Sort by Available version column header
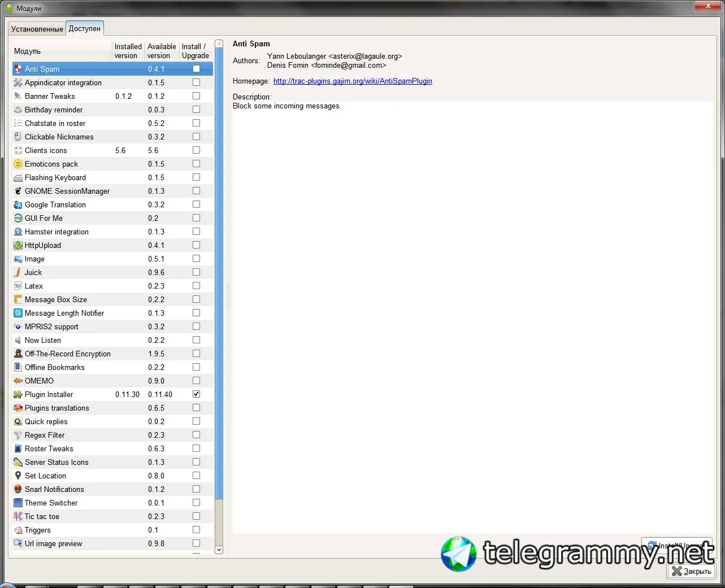 162,51
